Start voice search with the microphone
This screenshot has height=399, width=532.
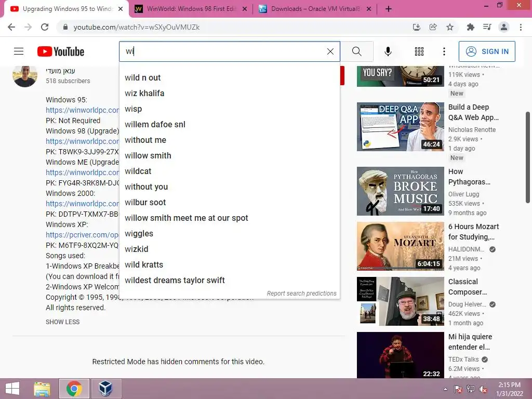[x=388, y=51]
